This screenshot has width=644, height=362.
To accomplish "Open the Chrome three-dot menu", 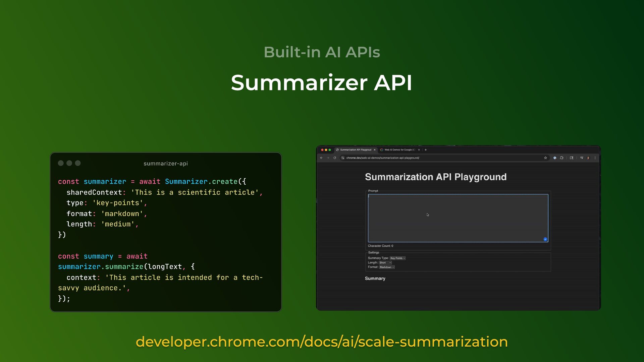I will coord(595,158).
